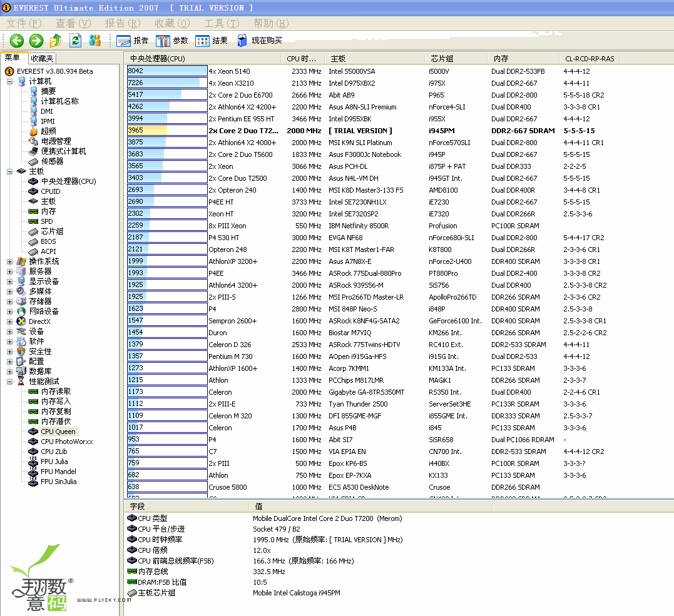Click the Asus F3000Jc Notebook cell
The width and height of the screenshot is (674, 616).
tap(364, 154)
